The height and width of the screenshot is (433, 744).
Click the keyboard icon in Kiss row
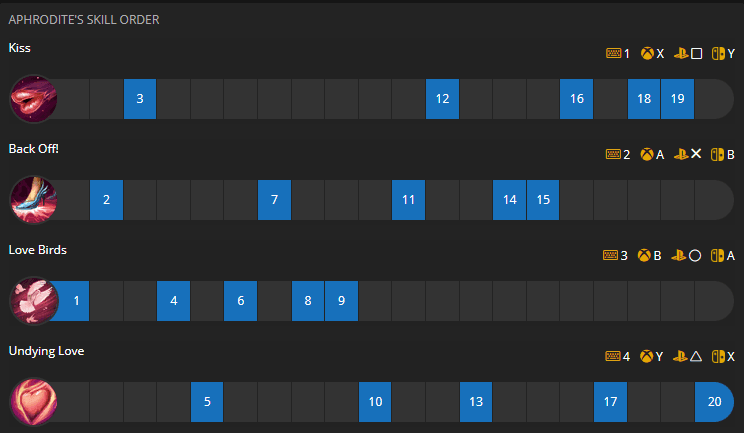(613, 54)
